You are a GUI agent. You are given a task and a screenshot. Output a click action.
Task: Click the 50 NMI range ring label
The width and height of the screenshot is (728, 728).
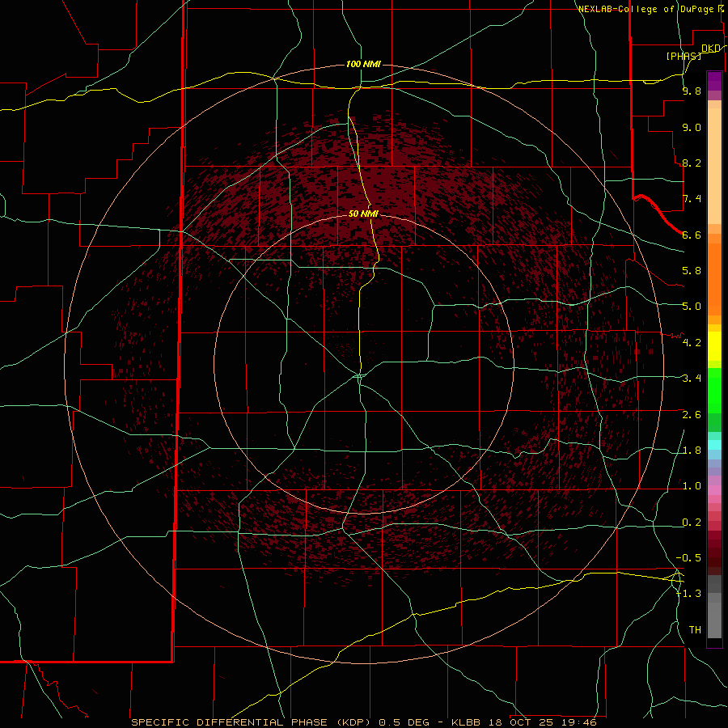(363, 214)
